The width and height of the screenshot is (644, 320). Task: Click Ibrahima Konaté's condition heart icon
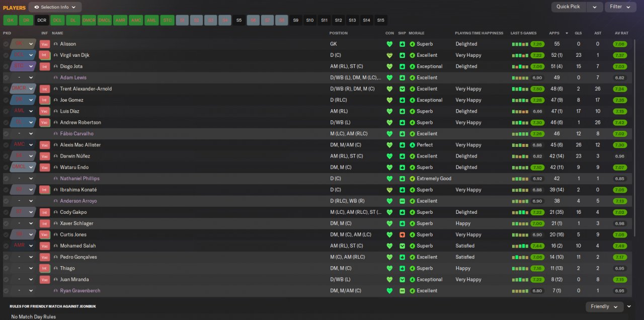tap(389, 190)
